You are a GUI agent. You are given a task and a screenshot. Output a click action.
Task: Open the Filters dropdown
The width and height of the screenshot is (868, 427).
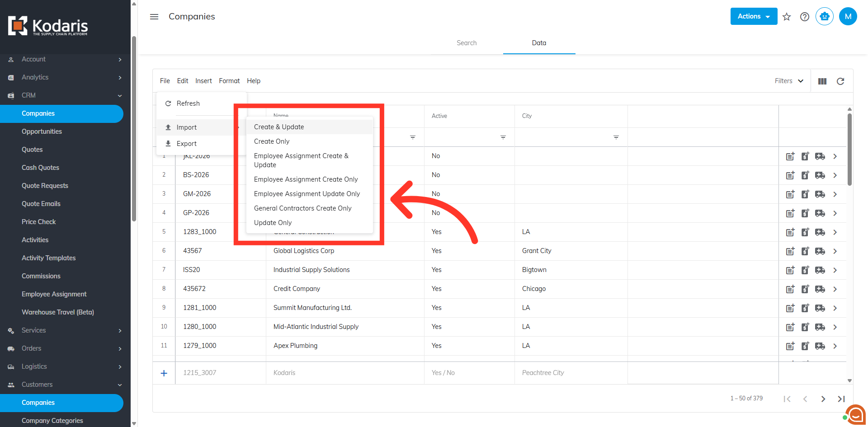tap(789, 81)
